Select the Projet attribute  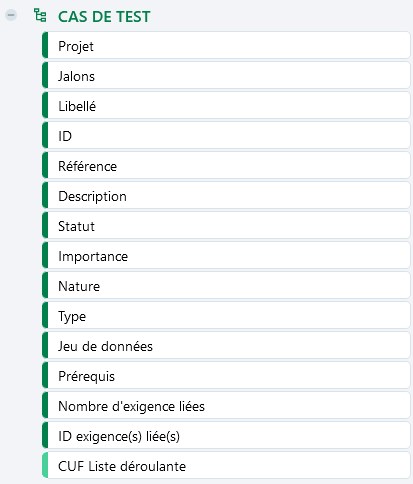coord(226,46)
